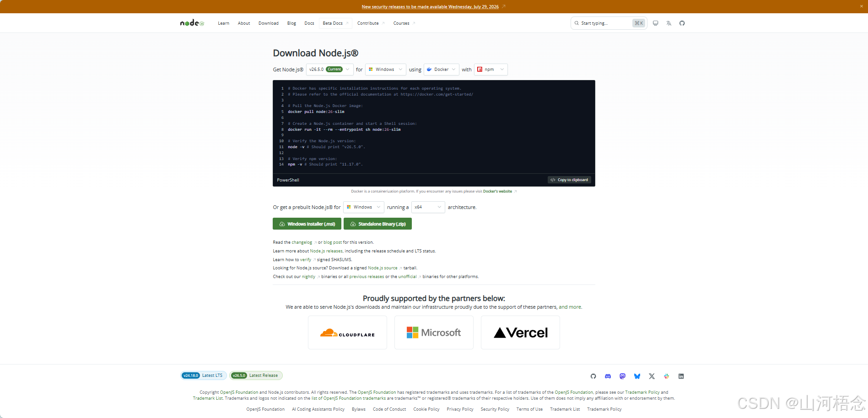The image size is (868, 418).
Task: Open the blog post link
Action: point(333,242)
